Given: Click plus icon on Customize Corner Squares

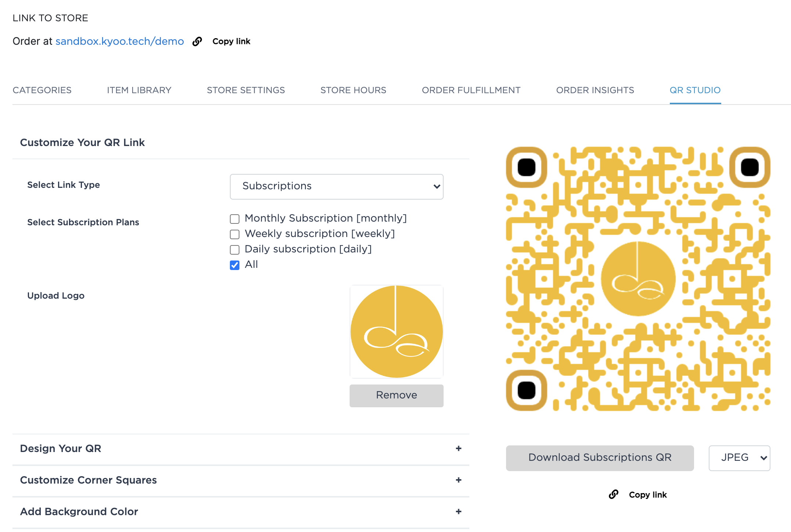Looking at the screenshot, I should 458,480.
